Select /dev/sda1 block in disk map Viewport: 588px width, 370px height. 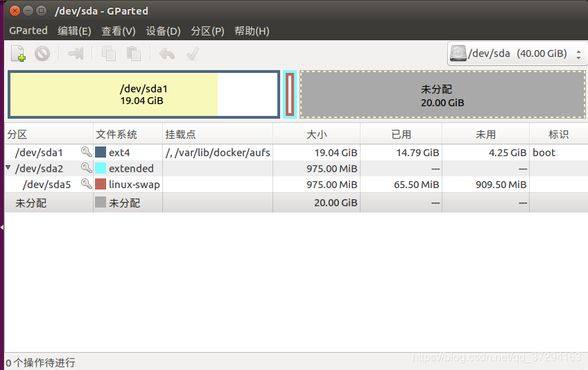click(144, 94)
